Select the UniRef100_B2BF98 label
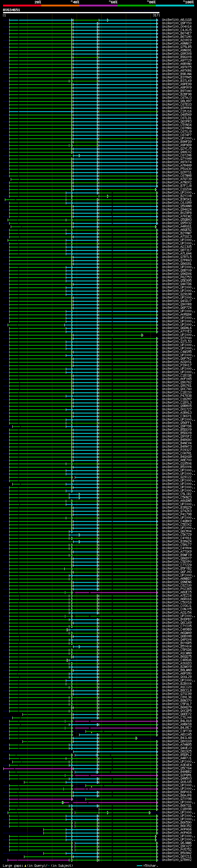The height and width of the screenshot is (868, 197). [x=177, y=94]
